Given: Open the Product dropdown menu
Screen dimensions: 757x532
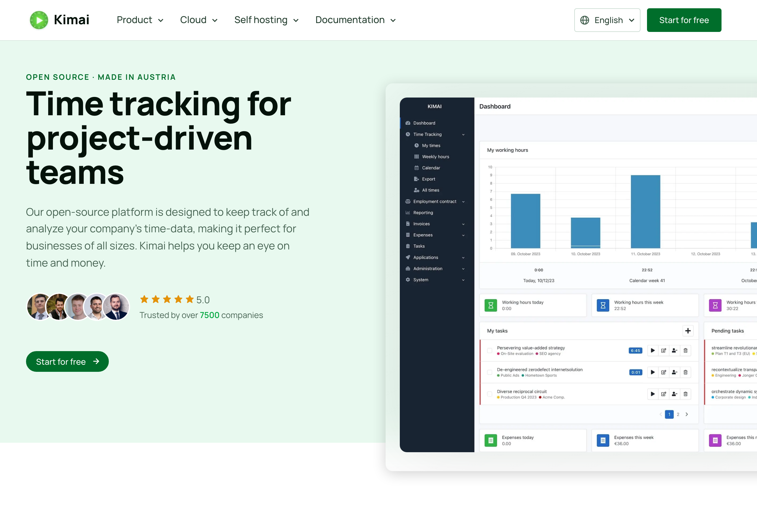Looking at the screenshot, I should (140, 20).
